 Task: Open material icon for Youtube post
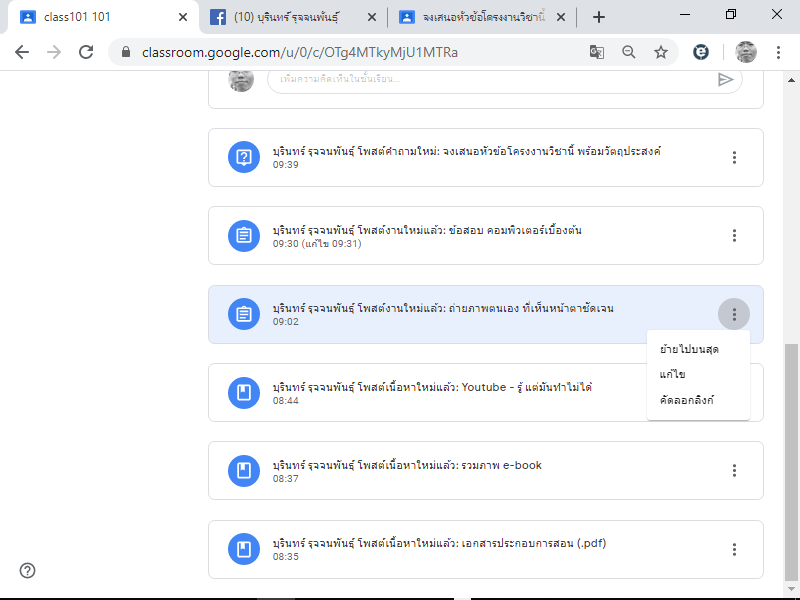(x=244, y=392)
